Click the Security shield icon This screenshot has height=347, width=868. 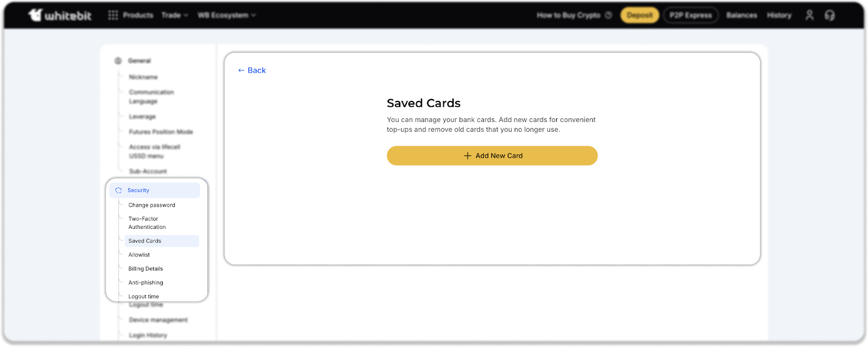tap(118, 190)
